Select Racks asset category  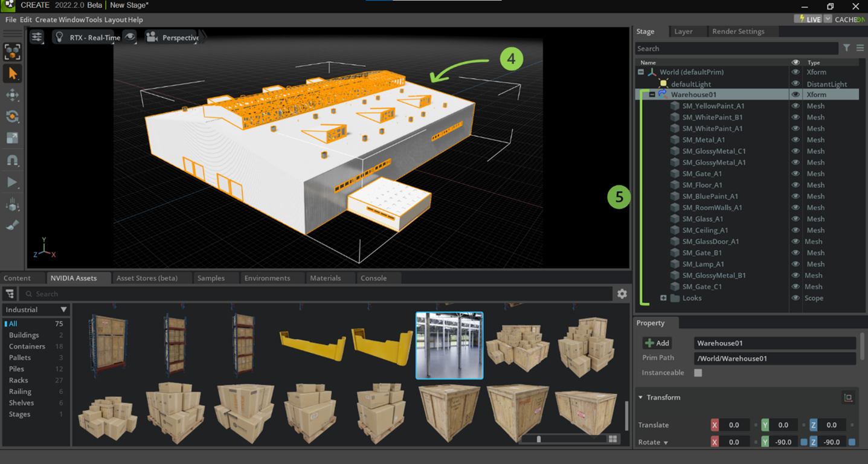[x=18, y=380]
